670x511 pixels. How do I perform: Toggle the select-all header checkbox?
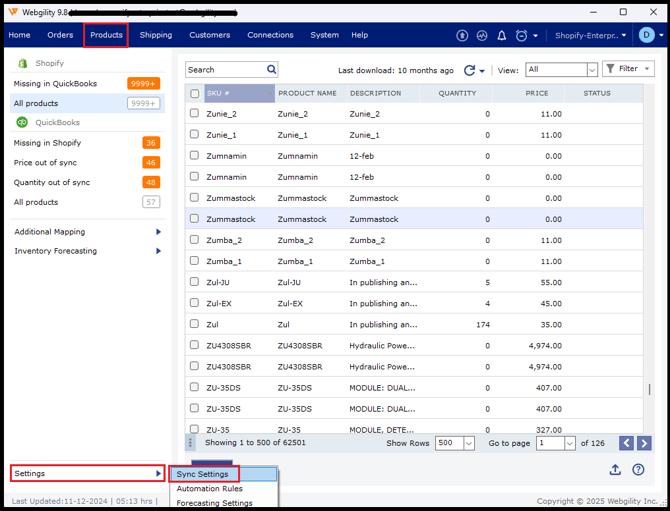[x=194, y=93]
